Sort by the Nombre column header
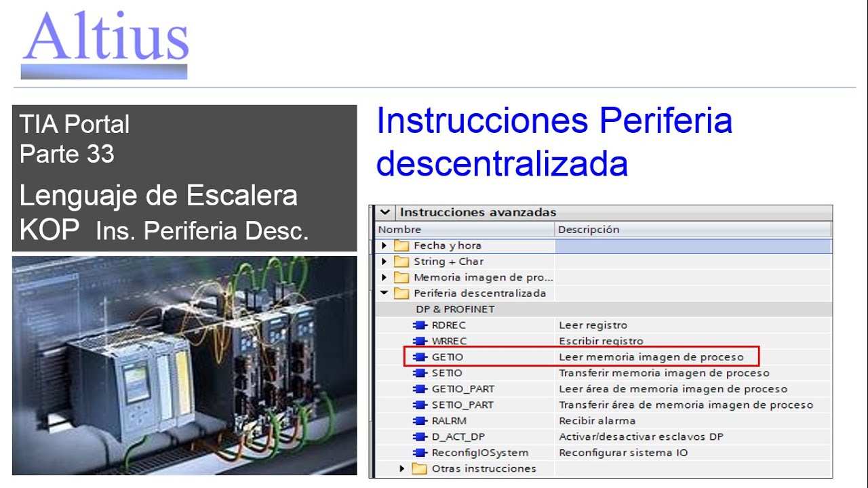Viewport: 868px width, 488px height. point(465,230)
